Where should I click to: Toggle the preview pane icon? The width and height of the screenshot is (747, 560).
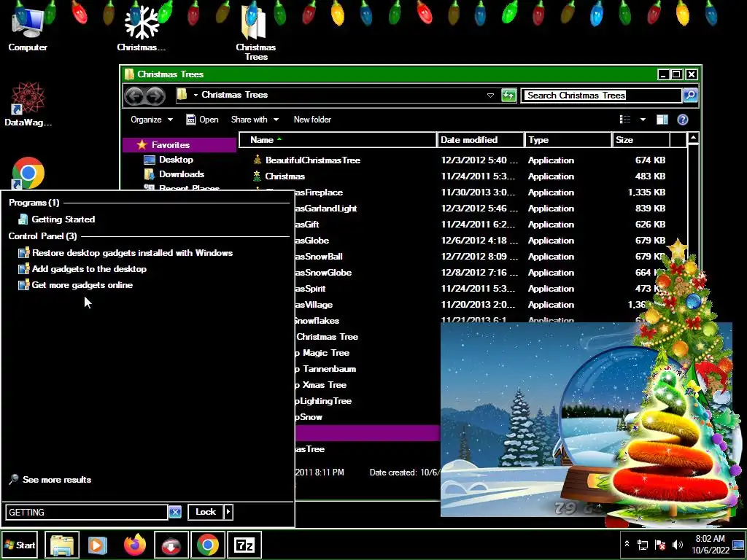point(662,120)
